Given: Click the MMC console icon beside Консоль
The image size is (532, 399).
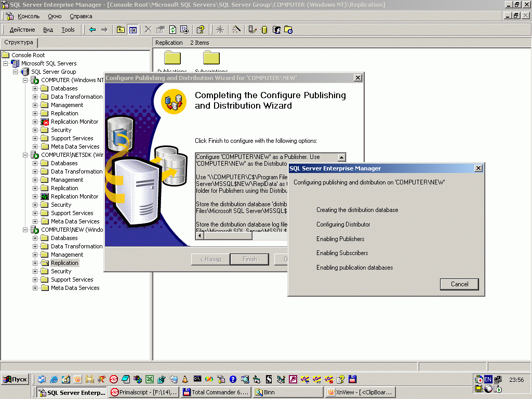Looking at the screenshot, I should click(x=9, y=16).
